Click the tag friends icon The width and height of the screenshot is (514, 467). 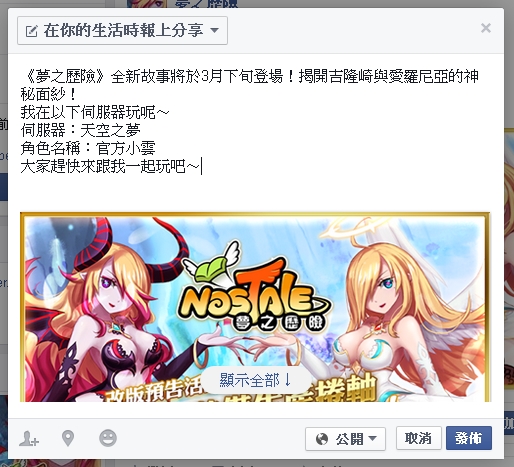tap(29, 438)
